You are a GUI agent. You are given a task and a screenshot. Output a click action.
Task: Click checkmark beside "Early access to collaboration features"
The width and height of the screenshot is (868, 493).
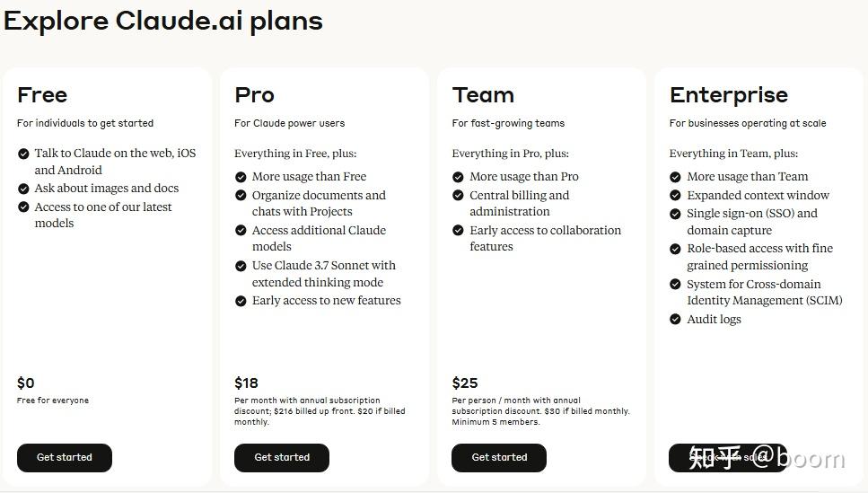[x=459, y=231]
